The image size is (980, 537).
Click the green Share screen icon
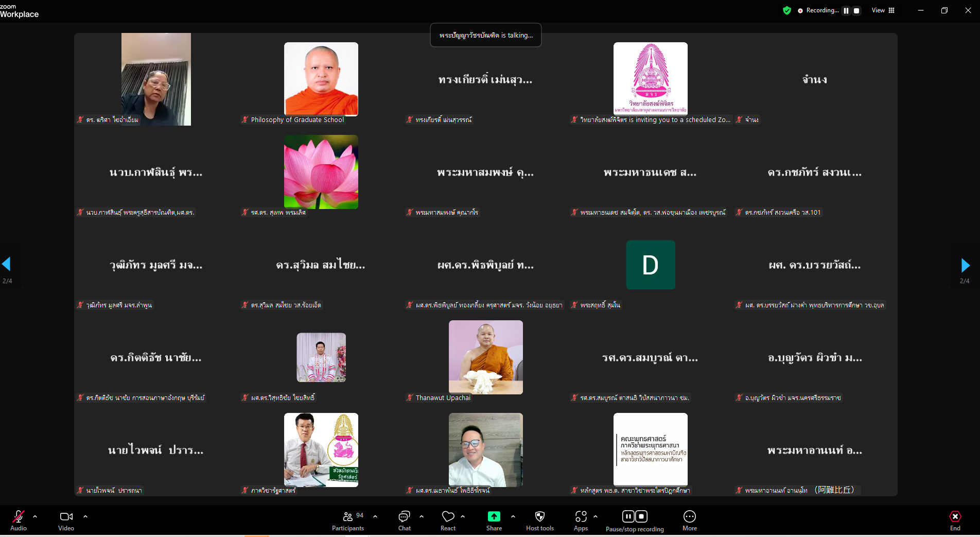(x=494, y=516)
